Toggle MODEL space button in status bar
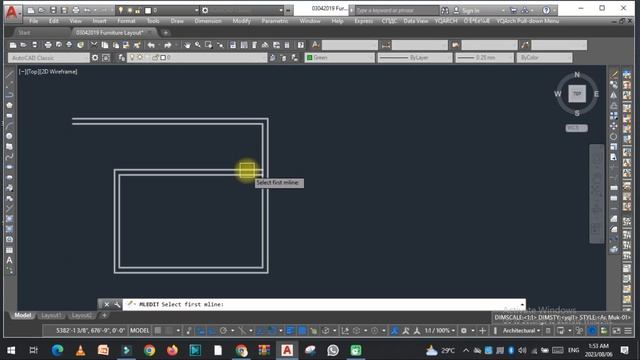The height and width of the screenshot is (360, 640). [140, 331]
